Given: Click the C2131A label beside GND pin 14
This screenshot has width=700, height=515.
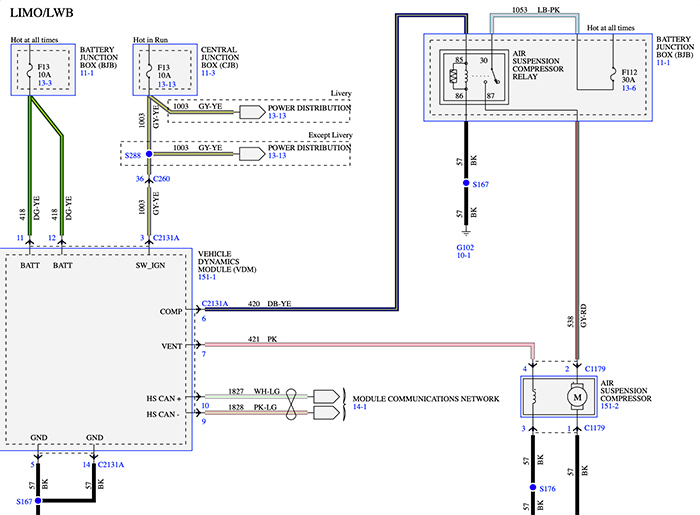Looking at the screenshot, I should pyautogui.click(x=111, y=465).
